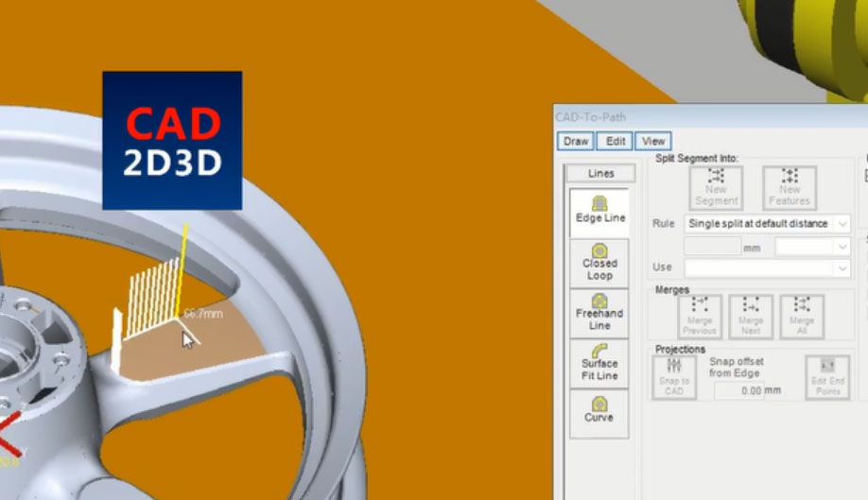Pick the Surface Fit Line tool
868x500 pixels.
click(599, 363)
